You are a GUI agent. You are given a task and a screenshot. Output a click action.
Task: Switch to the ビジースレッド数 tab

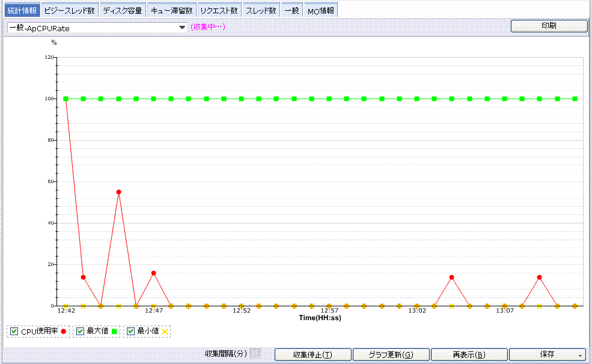pos(69,10)
